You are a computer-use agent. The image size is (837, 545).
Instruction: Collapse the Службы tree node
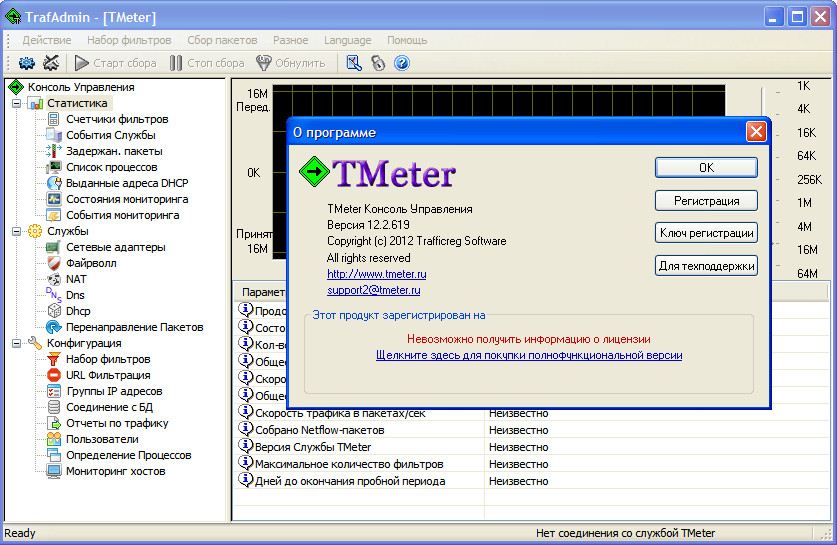click(x=17, y=231)
